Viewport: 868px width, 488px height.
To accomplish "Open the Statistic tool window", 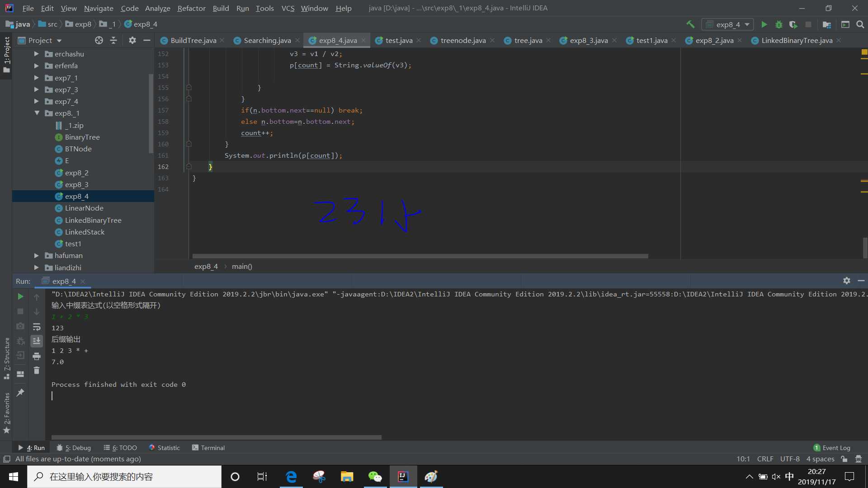I will coord(164,448).
